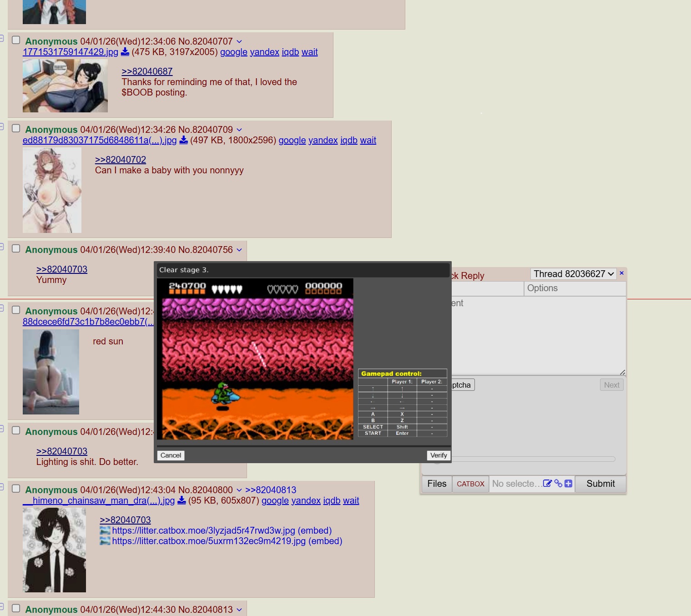Image resolution: width=691 pixels, height=616 pixels.
Task: Click yandex link for post No.82040709
Action: (x=323, y=140)
